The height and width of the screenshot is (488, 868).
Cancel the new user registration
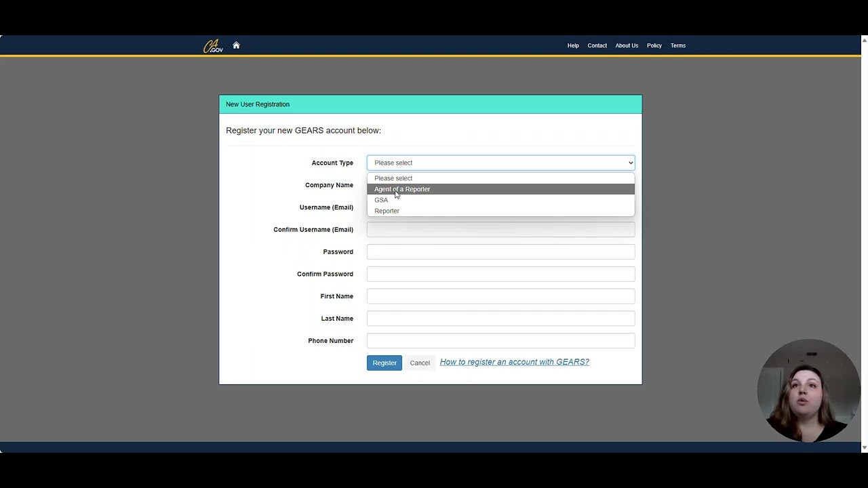pyautogui.click(x=420, y=363)
